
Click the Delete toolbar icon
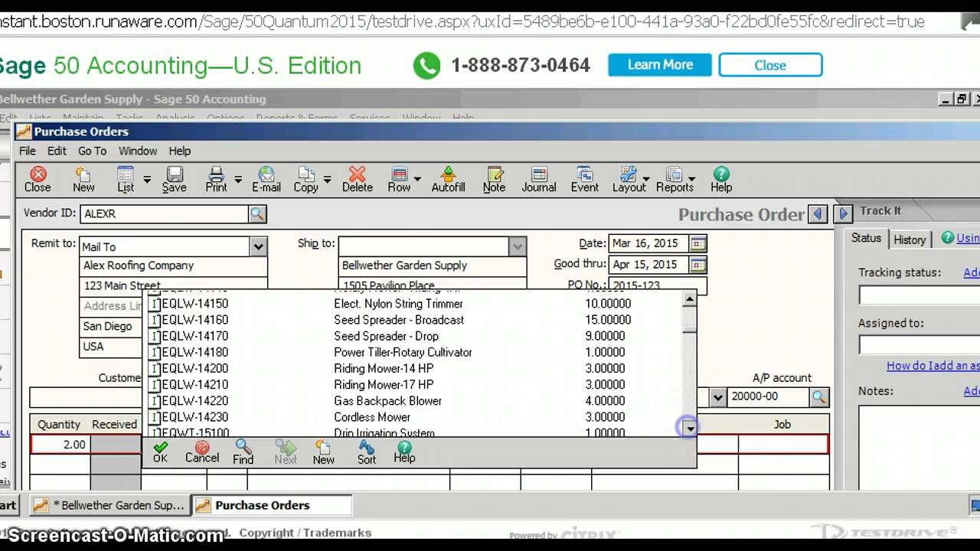click(x=357, y=180)
